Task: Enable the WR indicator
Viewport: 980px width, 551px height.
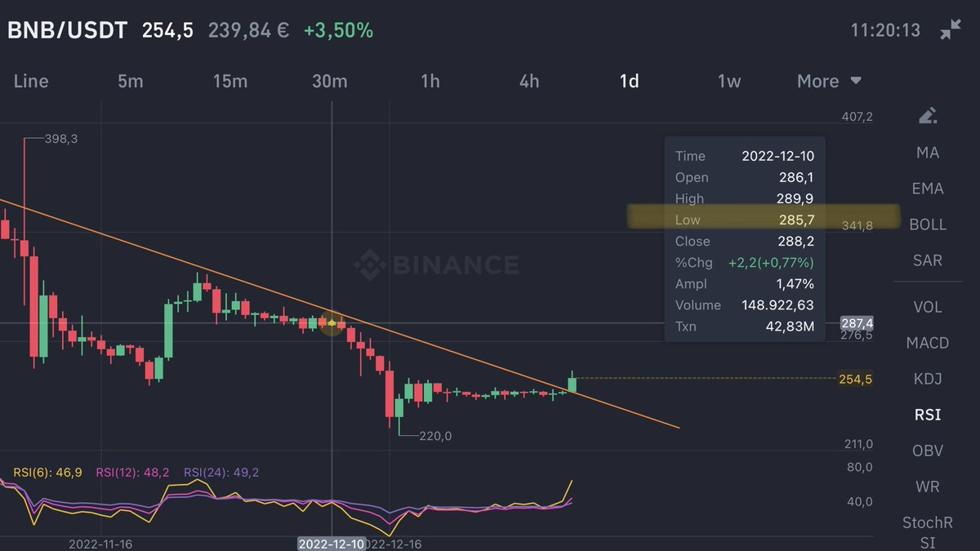Action: click(928, 487)
